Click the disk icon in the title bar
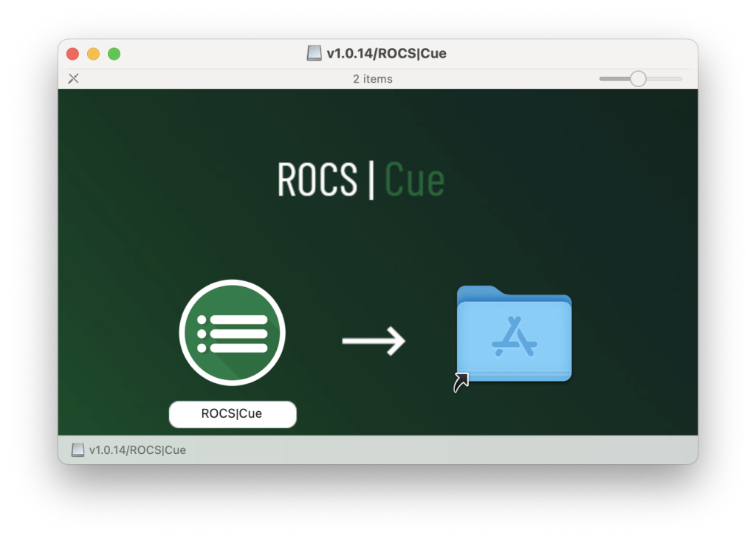This screenshot has width=756, height=541. (x=312, y=52)
